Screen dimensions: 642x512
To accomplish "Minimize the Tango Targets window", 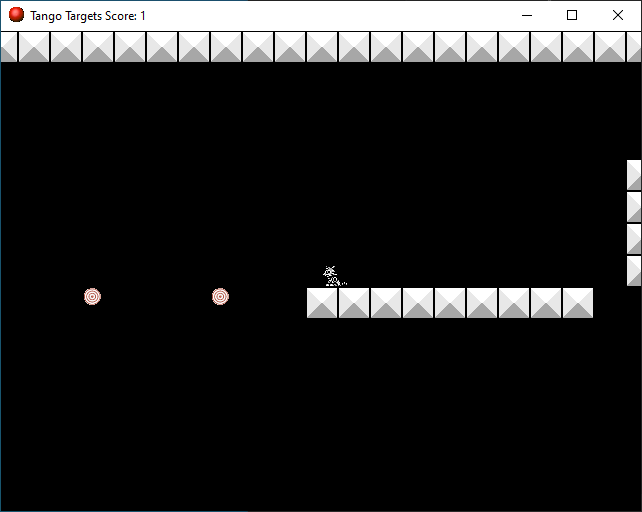I will (527, 16).
